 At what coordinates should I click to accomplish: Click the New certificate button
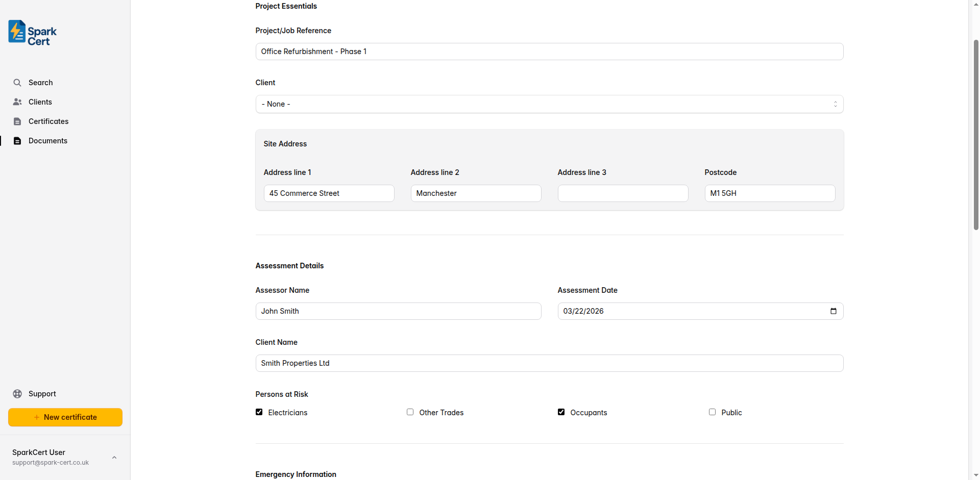click(x=65, y=417)
